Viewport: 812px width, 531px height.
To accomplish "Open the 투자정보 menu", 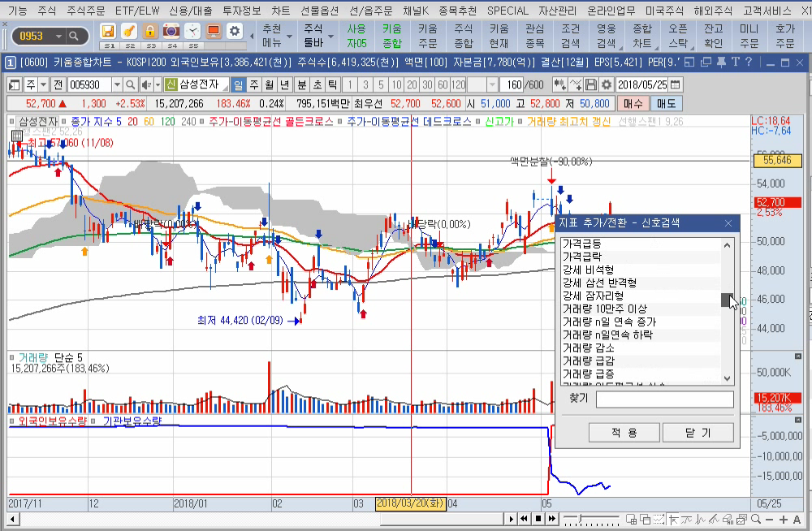I will 241,11.
